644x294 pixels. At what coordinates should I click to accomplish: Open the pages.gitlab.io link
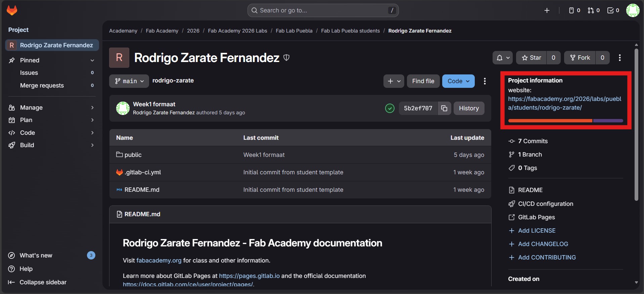click(x=249, y=276)
